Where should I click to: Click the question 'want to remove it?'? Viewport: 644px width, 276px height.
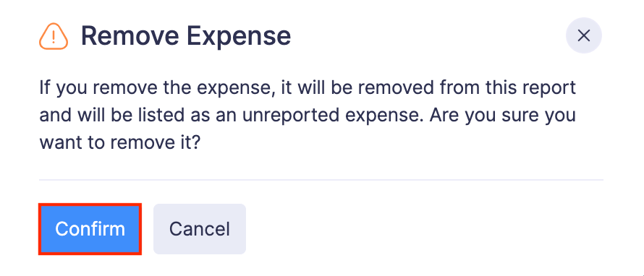pos(120,144)
